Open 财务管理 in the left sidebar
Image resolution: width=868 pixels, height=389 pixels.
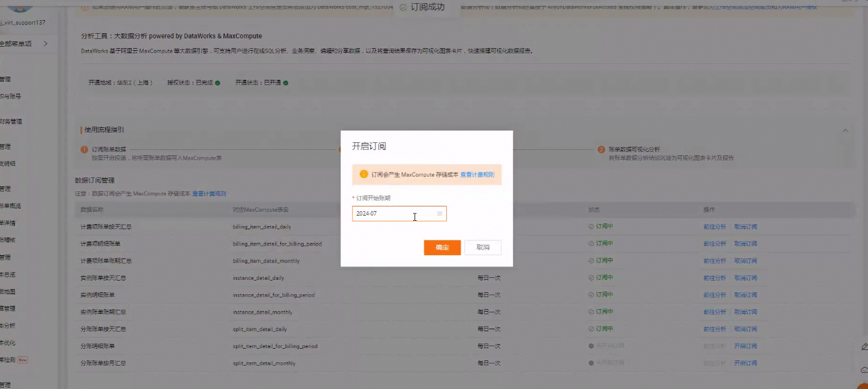pyautogui.click(x=10, y=121)
